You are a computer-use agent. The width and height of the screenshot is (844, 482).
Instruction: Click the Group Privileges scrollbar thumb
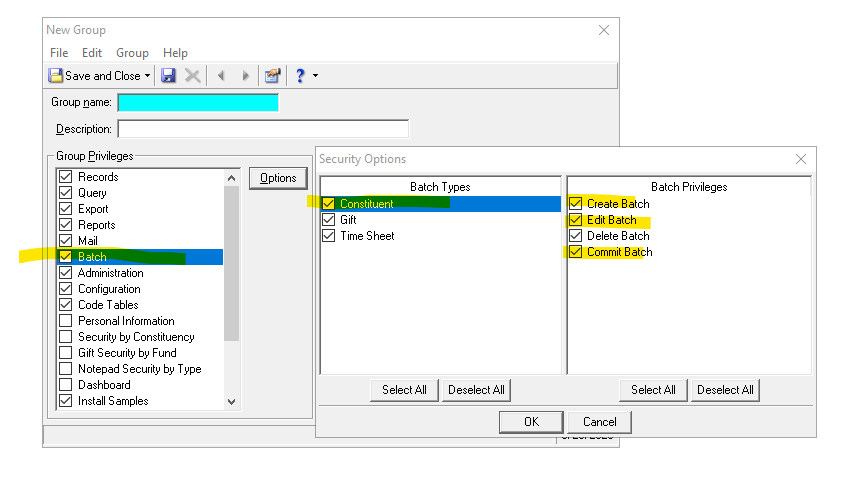[x=231, y=264]
